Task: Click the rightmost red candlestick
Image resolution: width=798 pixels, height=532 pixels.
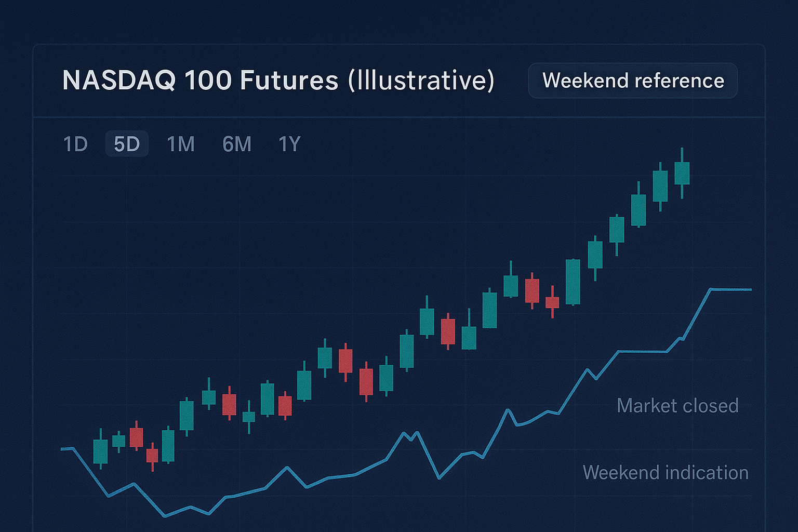Action: pos(552,302)
